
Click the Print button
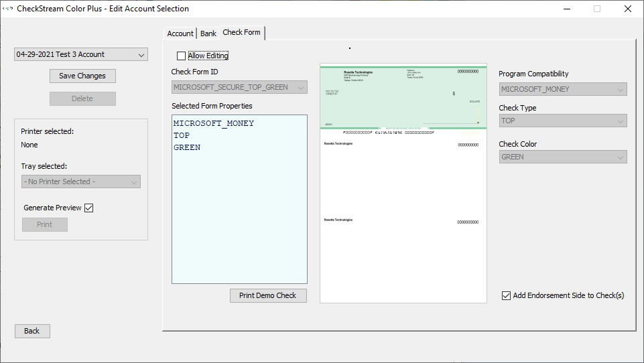coord(45,224)
